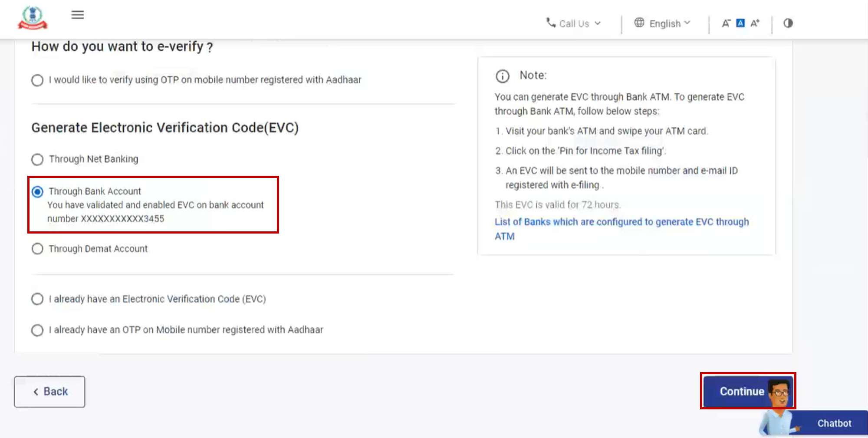Toggle dark contrast mode icon

[788, 23]
